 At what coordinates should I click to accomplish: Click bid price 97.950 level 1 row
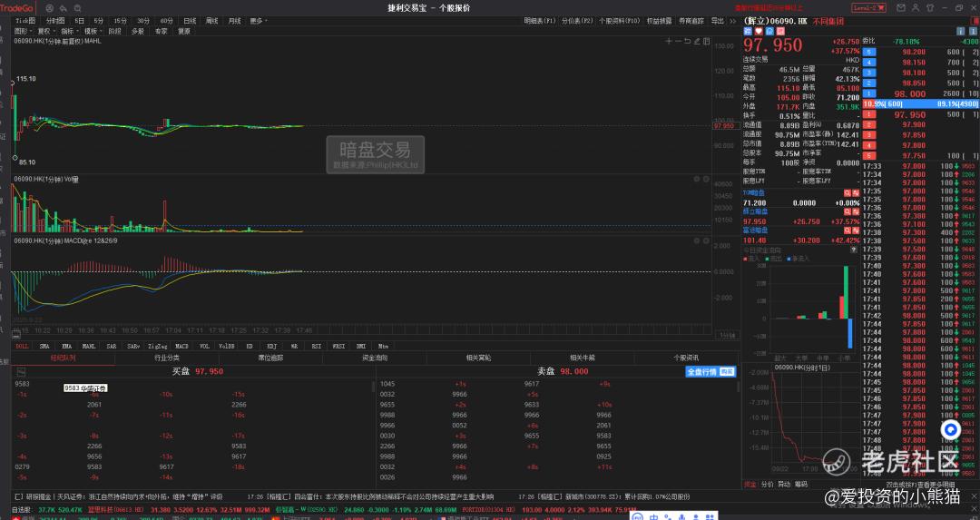coord(920,114)
